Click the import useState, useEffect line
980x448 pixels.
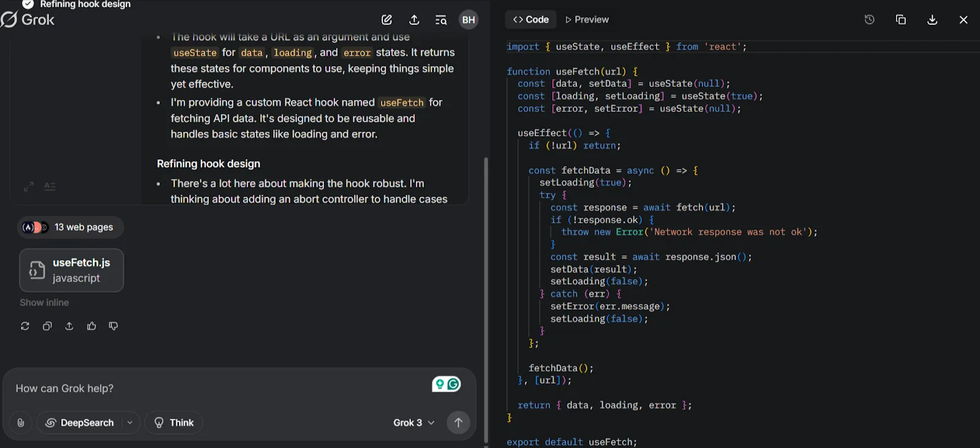point(627,47)
